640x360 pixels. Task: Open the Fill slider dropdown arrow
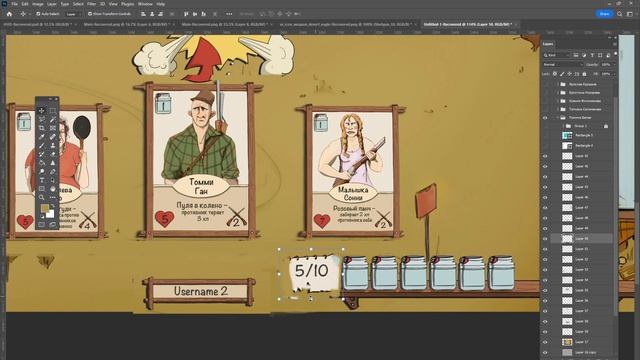(615, 74)
